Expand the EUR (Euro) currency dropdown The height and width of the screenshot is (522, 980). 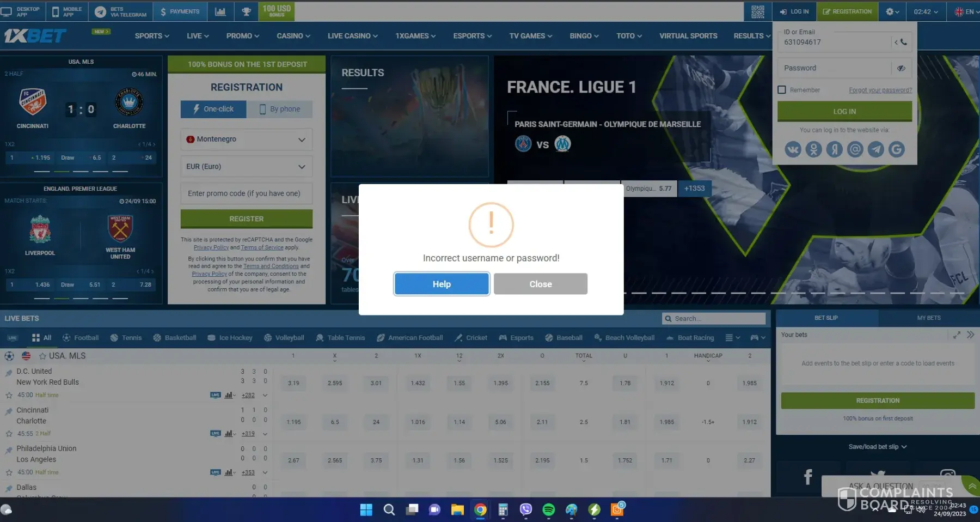pos(246,167)
